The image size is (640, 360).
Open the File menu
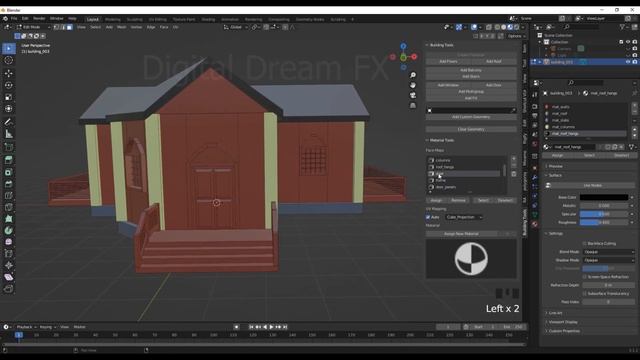tap(14, 19)
